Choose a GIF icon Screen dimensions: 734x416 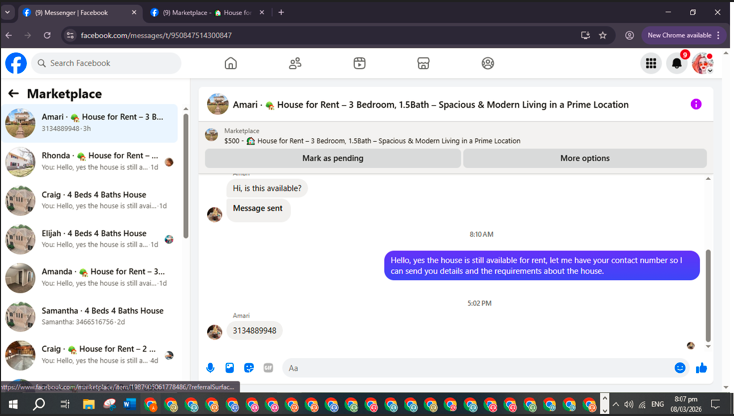pos(268,368)
